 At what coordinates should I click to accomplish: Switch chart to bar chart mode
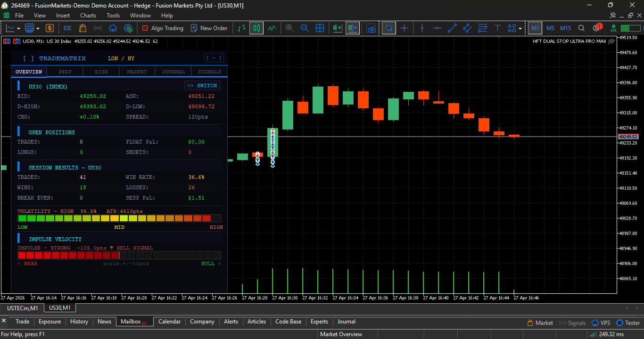click(x=242, y=28)
